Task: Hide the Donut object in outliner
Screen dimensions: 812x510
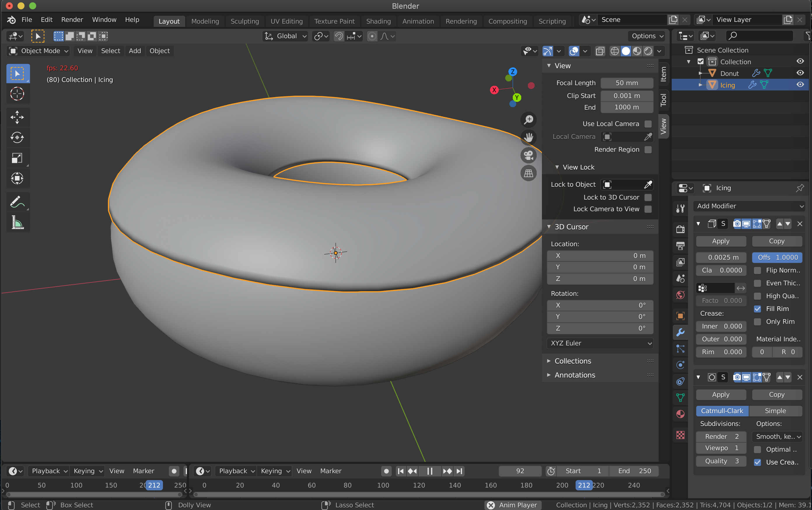Action: pyautogui.click(x=800, y=73)
